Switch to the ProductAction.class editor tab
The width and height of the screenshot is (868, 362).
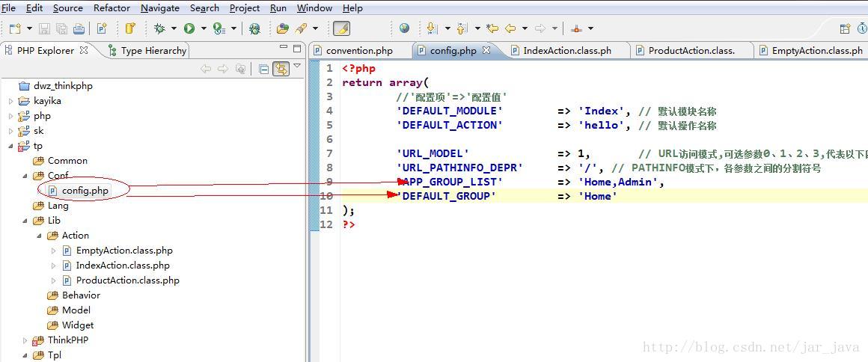692,50
